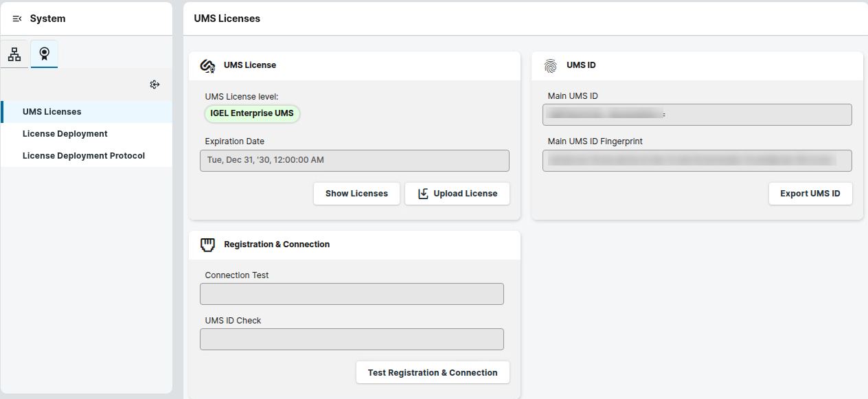
Task: Click the Main UMS ID Fingerprint field
Action: coord(697,161)
